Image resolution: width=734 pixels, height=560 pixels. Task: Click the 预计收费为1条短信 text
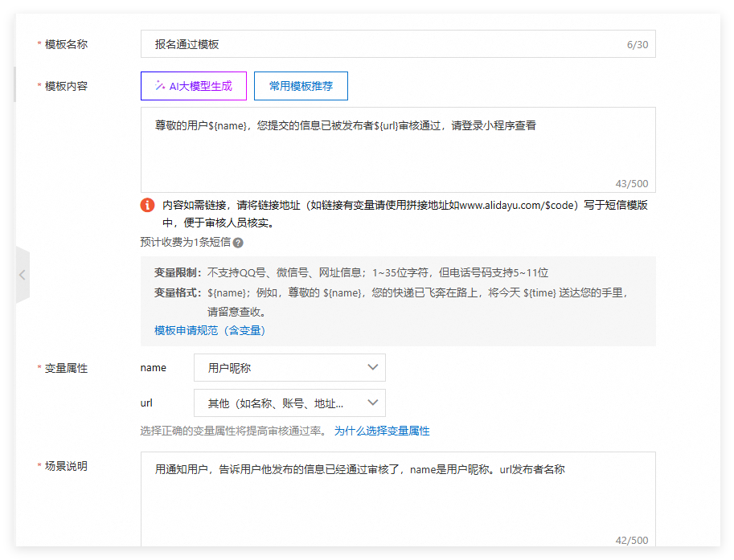point(186,243)
